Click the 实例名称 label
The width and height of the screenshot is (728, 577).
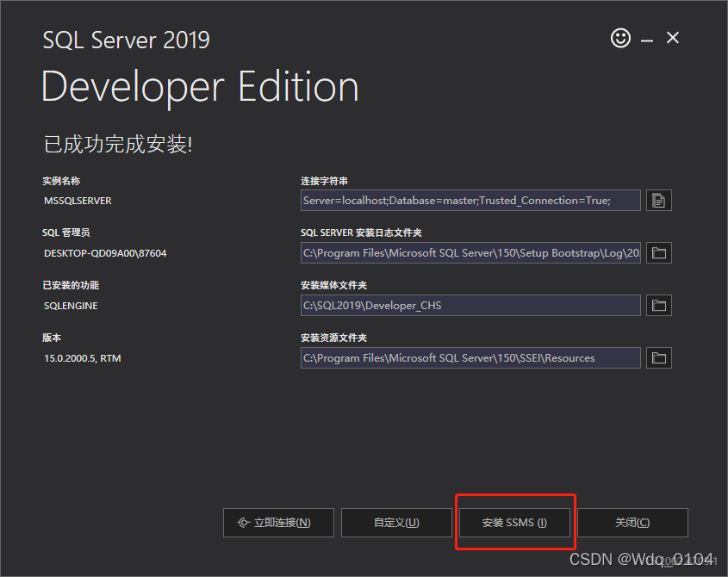pyautogui.click(x=61, y=181)
